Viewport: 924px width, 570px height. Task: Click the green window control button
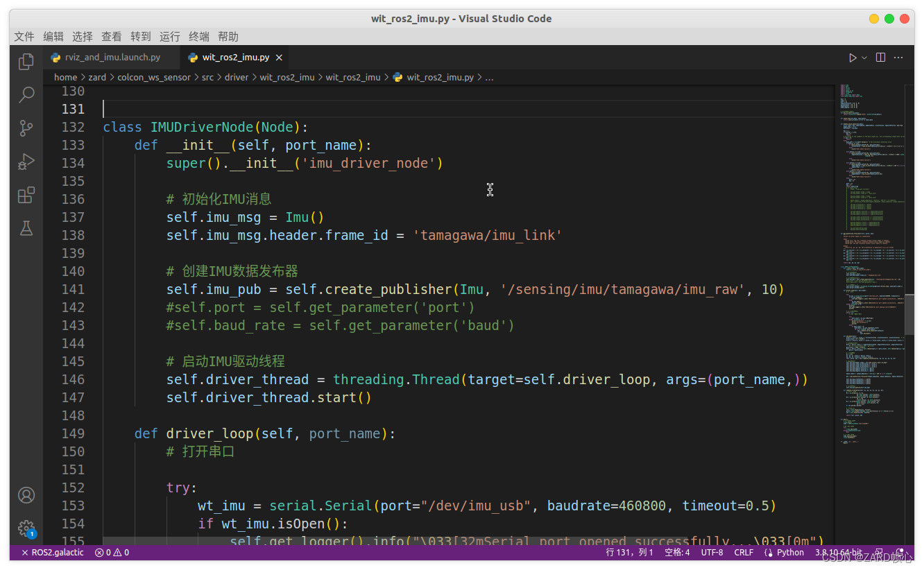coord(889,19)
